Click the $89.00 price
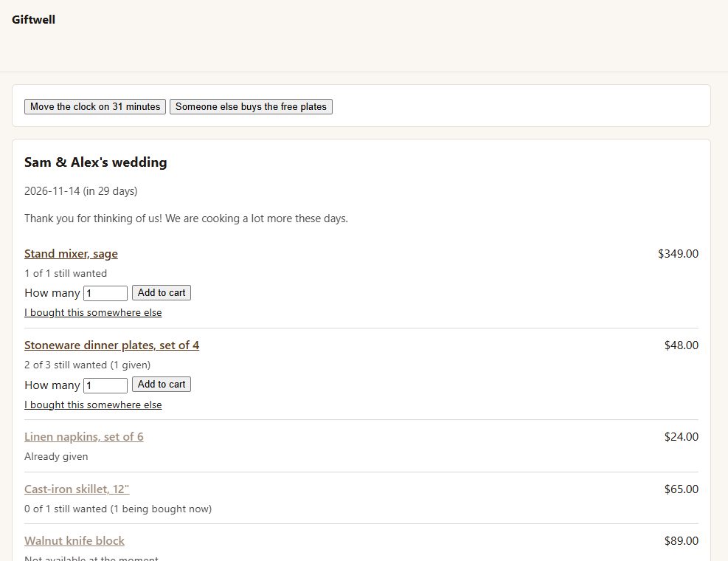 tap(681, 541)
